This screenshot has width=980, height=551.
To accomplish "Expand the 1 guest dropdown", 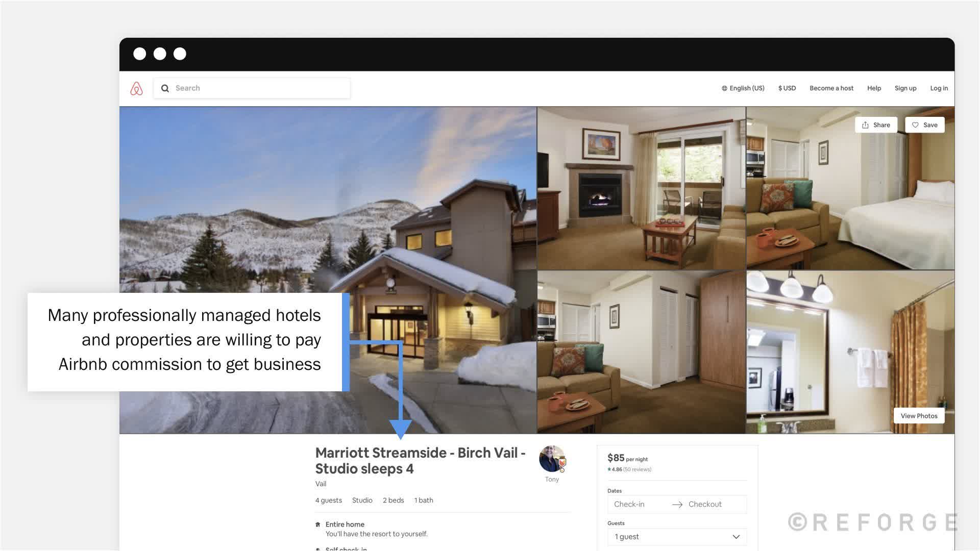I will point(677,537).
